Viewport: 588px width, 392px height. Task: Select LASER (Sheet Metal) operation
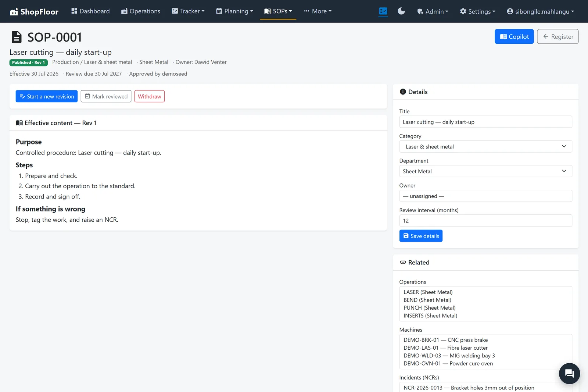coord(428,292)
